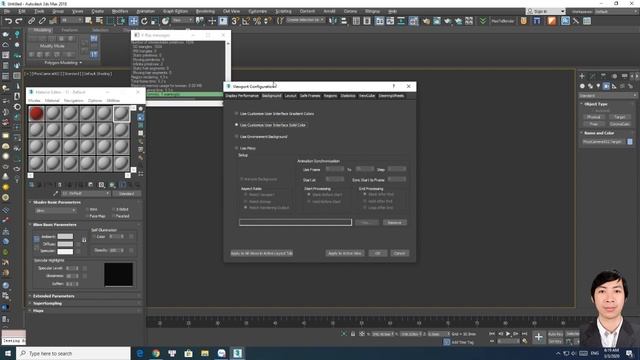Switch to Display Performance tab
The width and height of the screenshot is (640, 360).
(242, 96)
